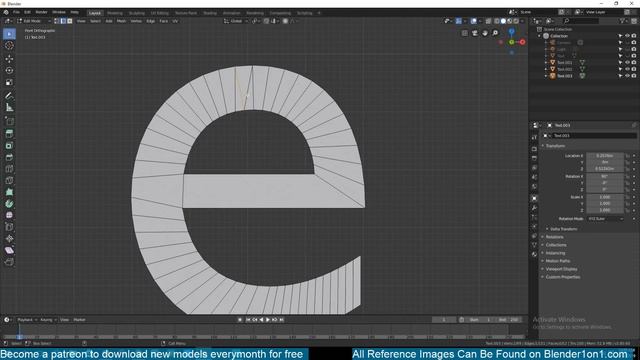Hide Text.003 with its eye icon
Image resolution: width=640 pixels, height=360 pixels.
point(627,76)
